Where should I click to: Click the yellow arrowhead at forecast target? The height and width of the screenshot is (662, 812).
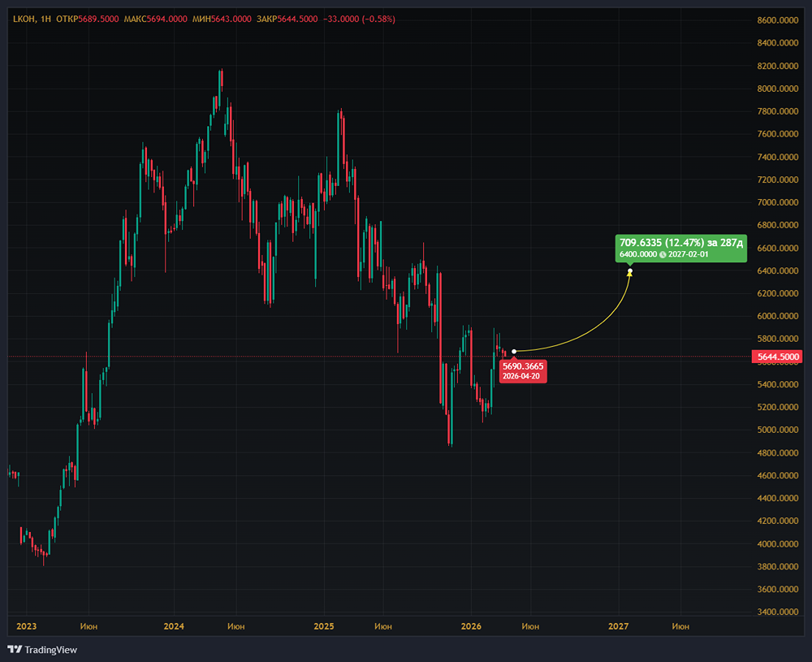(x=630, y=271)
